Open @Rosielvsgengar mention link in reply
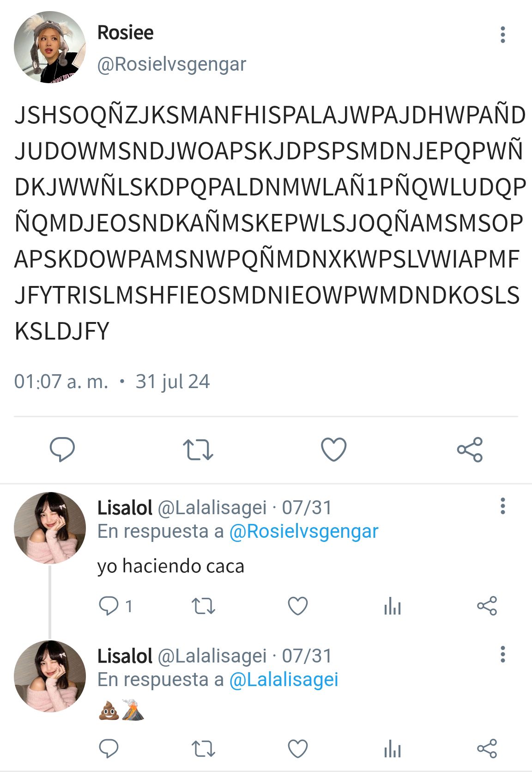 click(304, 531)
